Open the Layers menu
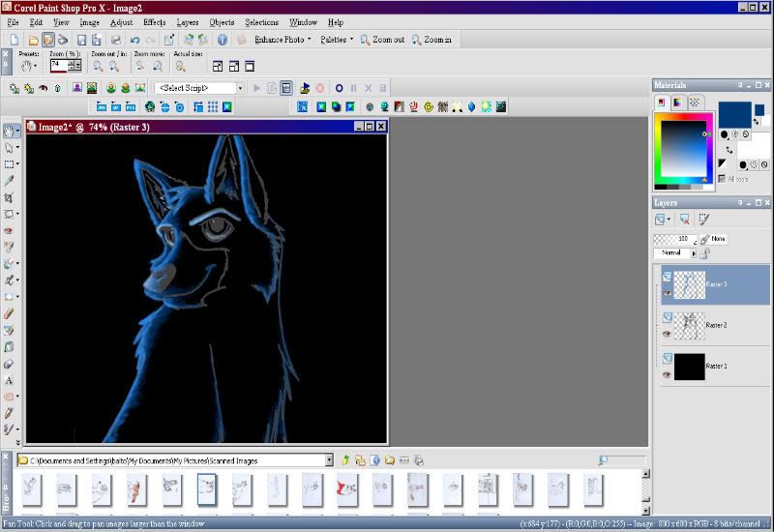 coord(188,22)
